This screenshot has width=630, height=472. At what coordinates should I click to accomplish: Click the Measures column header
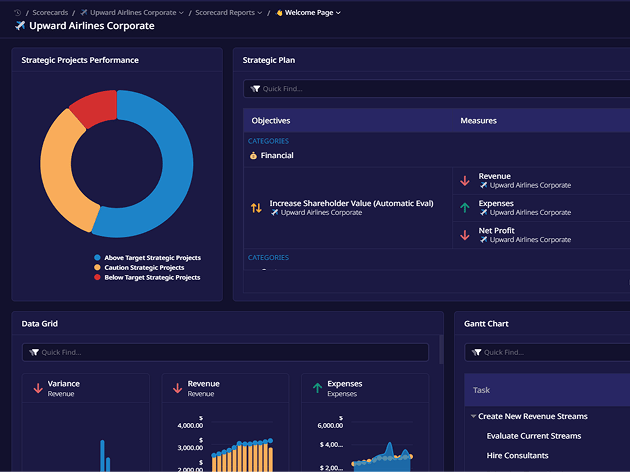479,121
